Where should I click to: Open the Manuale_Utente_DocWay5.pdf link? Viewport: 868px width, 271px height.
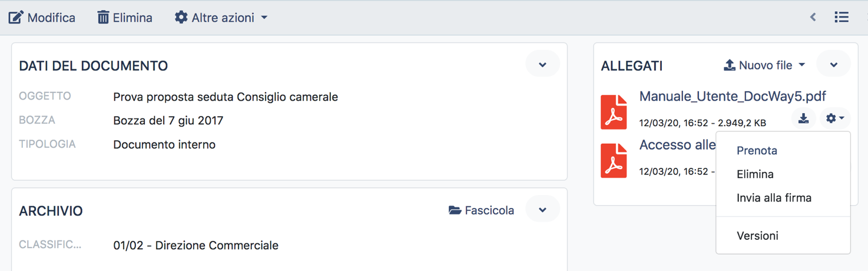click(732, 97)
